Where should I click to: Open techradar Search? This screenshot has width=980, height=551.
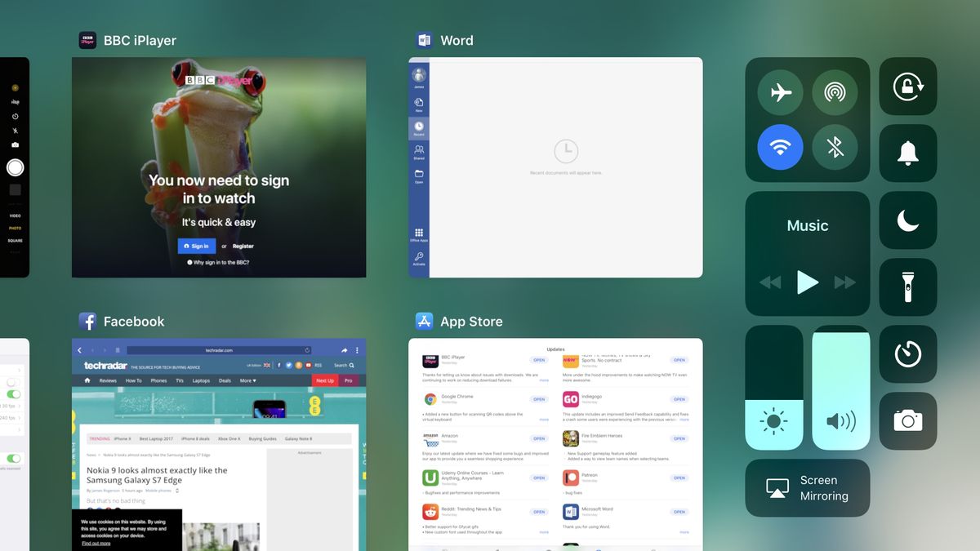point(344,365)
